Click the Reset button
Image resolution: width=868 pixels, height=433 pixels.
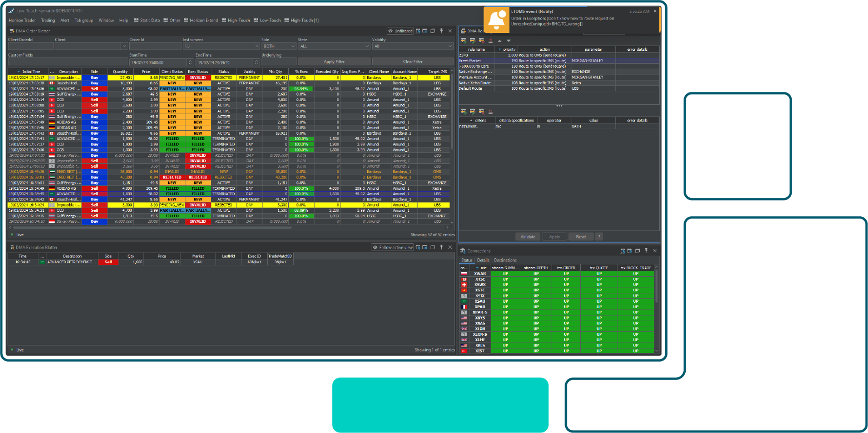581,237
